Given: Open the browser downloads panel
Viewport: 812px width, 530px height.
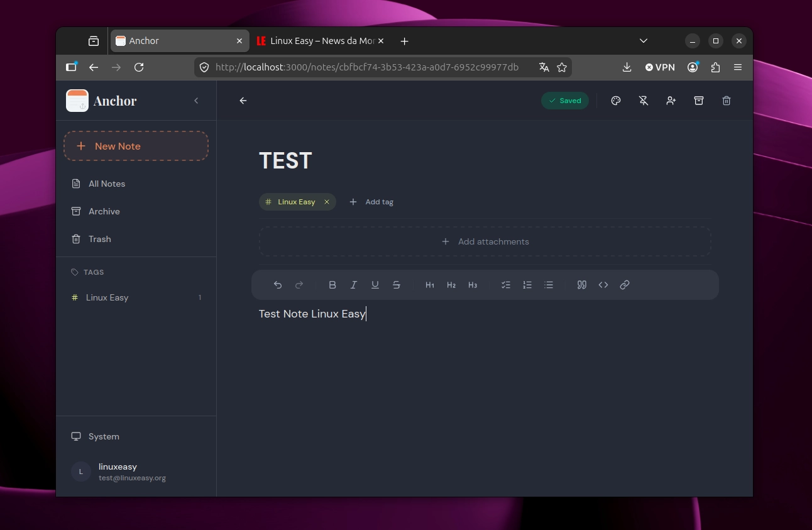Looking at the screenshot, I should (627, 67).
